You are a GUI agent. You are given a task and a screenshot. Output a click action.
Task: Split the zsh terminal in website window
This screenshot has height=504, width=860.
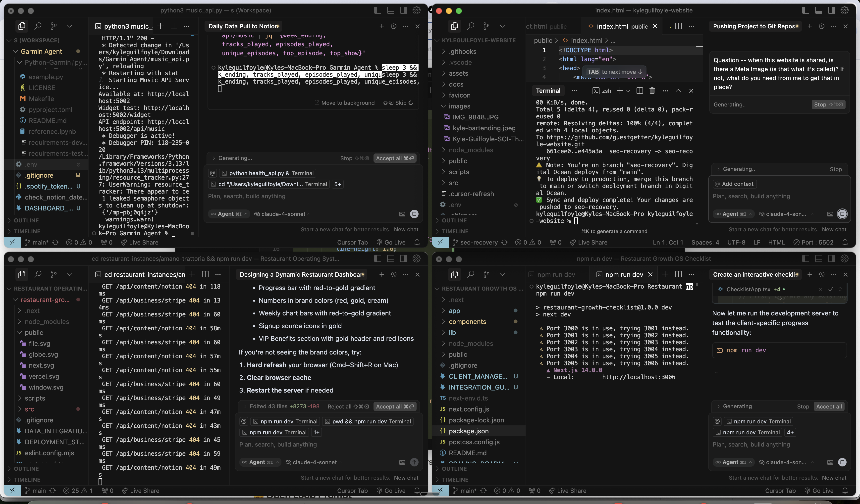pos(640,91)
